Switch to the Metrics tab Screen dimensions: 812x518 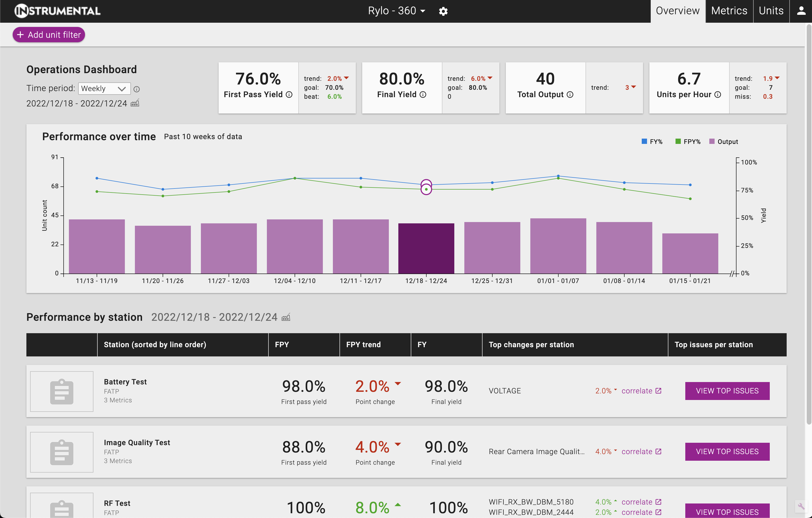[729, 11]
